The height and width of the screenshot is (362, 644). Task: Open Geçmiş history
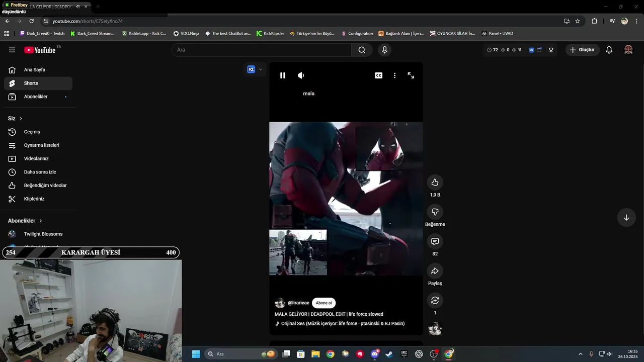click(38, 132)
